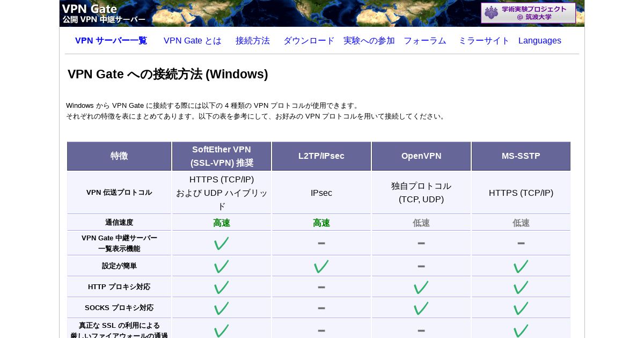644x338 pixels.
Task: Open the 接続方法 menu link
Action: pyautogui.click(x=253, y=41)
